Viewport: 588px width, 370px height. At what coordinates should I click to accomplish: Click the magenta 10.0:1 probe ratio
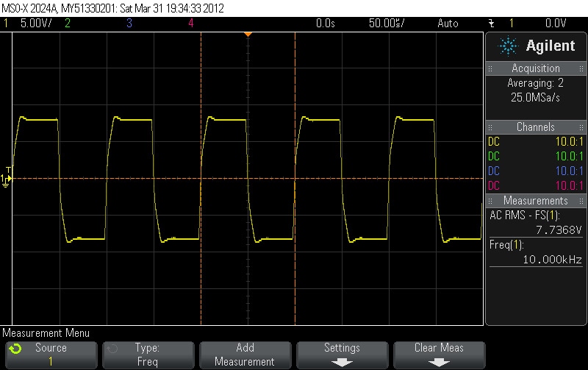click(570, 186)
